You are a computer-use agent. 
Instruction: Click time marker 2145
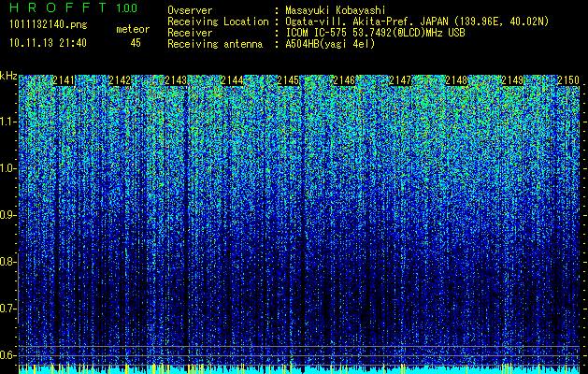click(288, 80)
